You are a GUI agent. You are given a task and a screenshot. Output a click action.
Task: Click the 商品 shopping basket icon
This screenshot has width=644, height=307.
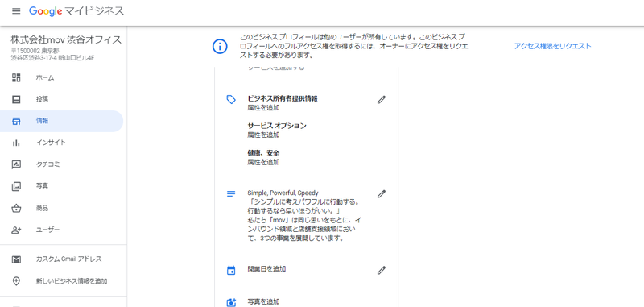(16, 208)
